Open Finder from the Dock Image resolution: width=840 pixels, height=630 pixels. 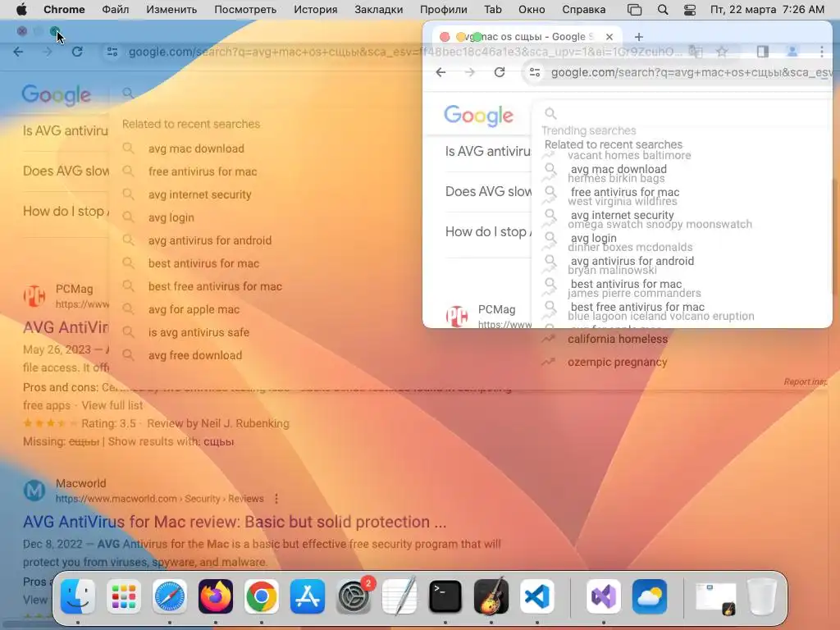(78, 596)
